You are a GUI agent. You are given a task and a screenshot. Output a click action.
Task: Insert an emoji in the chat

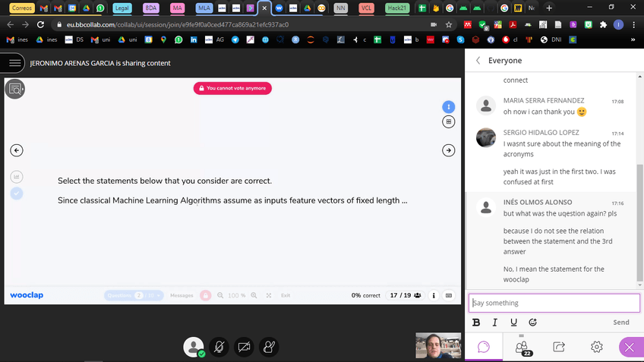pyautogui.click(x=532, y=322)
